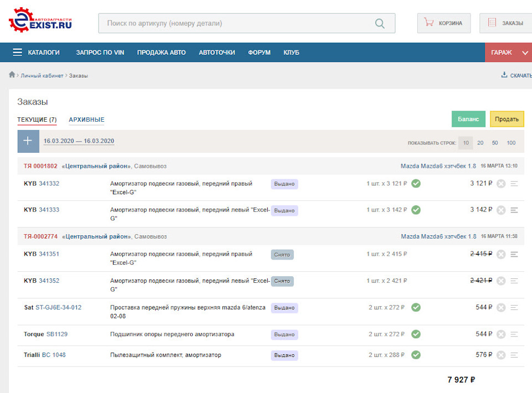The image size is (532, 393).
Task: Set rows displayed to 100
Action: pos(511,143)
